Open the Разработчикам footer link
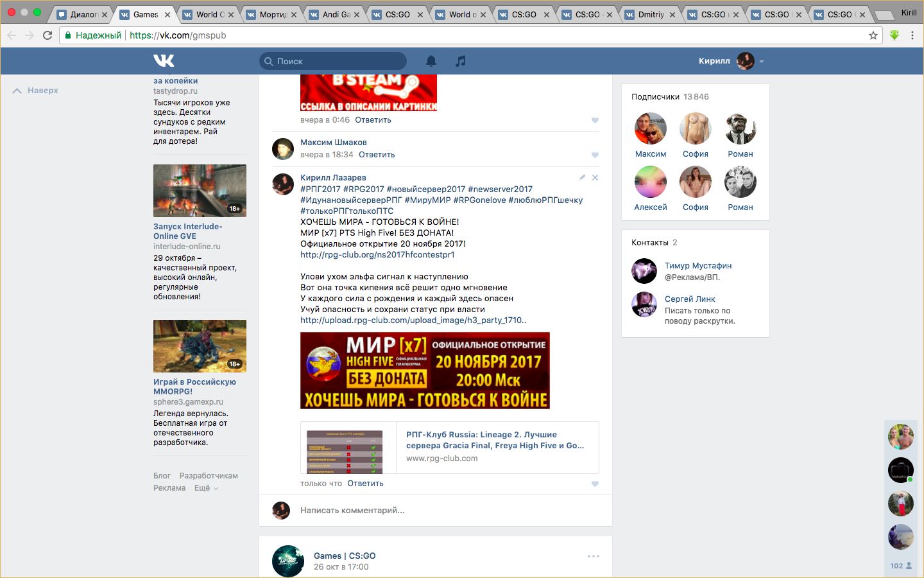The height and width of the screenshot is (578, 924). click(209, 476)
